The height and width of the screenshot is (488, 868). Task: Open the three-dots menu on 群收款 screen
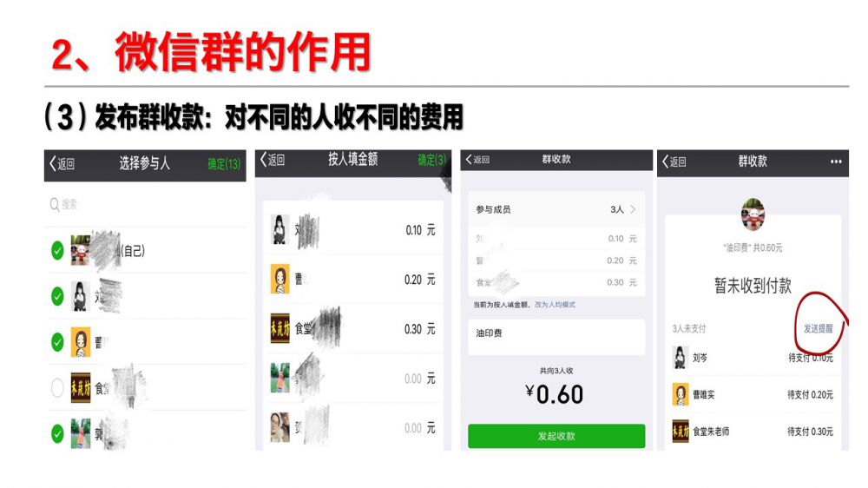(836, 162)
